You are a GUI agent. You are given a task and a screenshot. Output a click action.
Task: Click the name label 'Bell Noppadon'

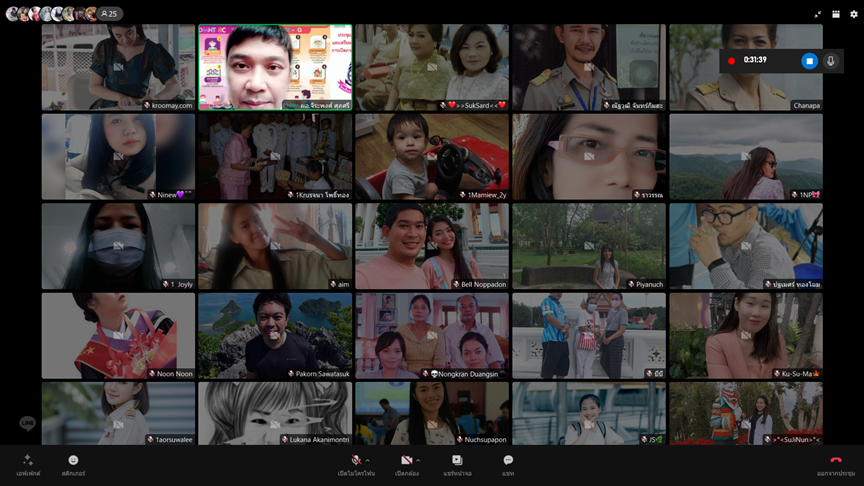[x=483, y=284]
